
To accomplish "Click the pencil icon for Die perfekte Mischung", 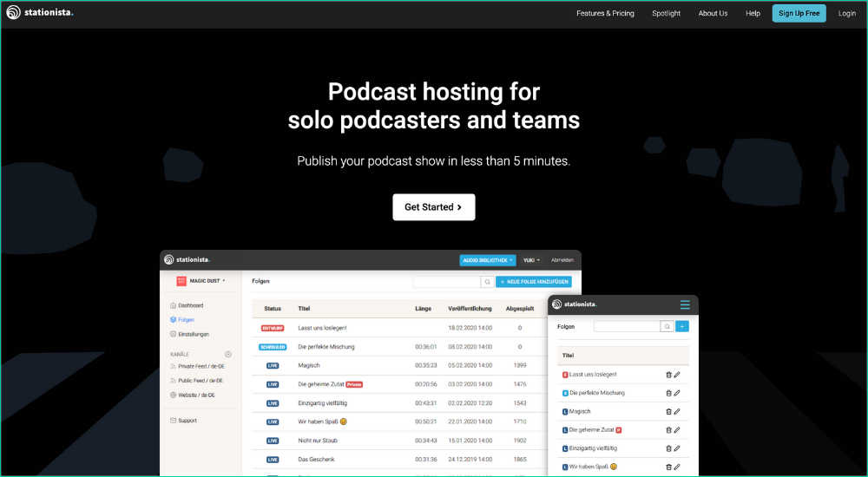I will [x=677, y=393].
